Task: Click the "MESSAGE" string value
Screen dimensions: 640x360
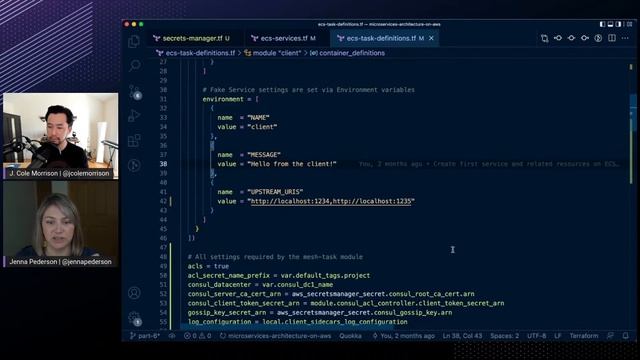Action: pos(264,155)
